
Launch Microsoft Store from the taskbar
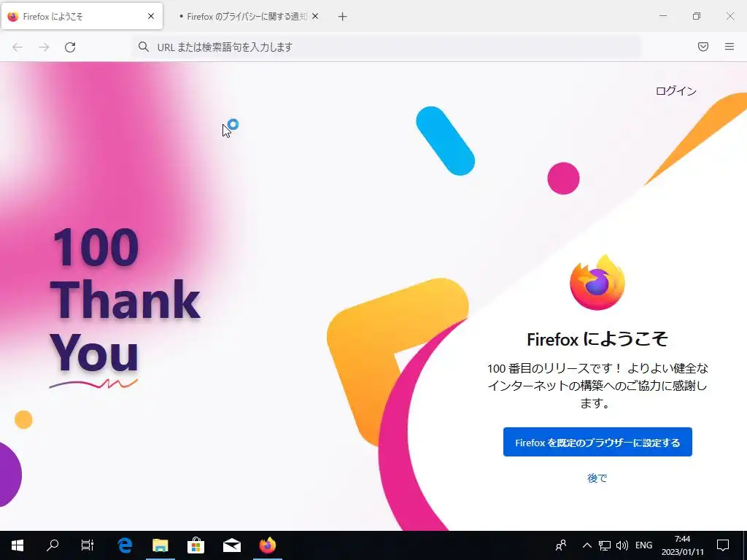(x=196, y=545)
